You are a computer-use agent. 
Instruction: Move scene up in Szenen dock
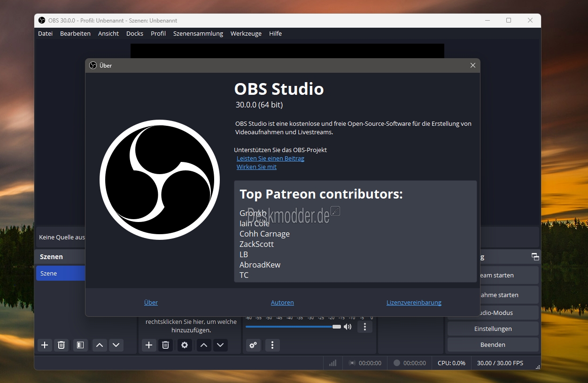click(x=100, y=345)
